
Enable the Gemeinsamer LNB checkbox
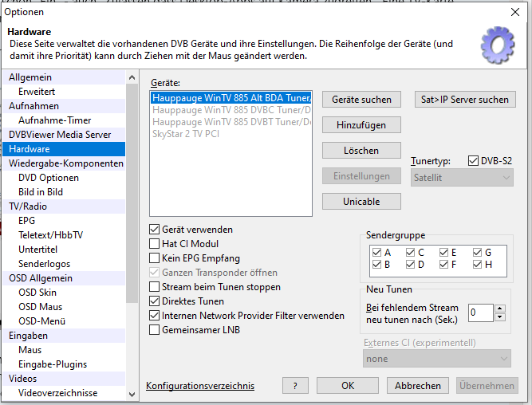(155, 330)
